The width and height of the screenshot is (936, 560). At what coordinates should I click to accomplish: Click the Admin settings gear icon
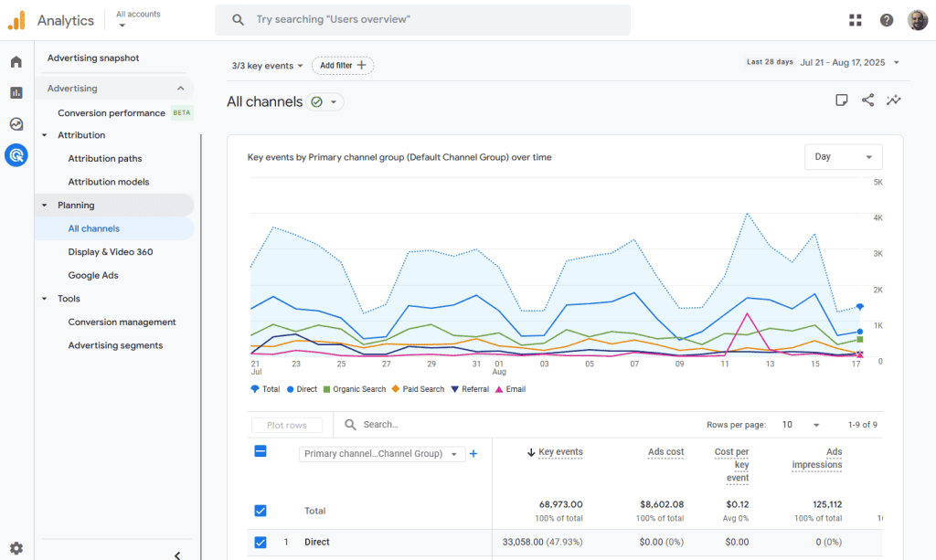[16, 548]
